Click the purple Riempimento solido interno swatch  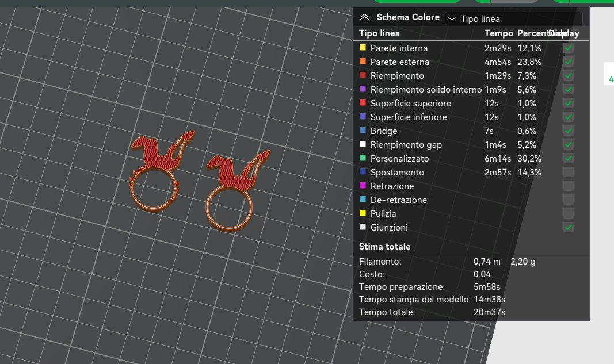click(x=363, y=89)
